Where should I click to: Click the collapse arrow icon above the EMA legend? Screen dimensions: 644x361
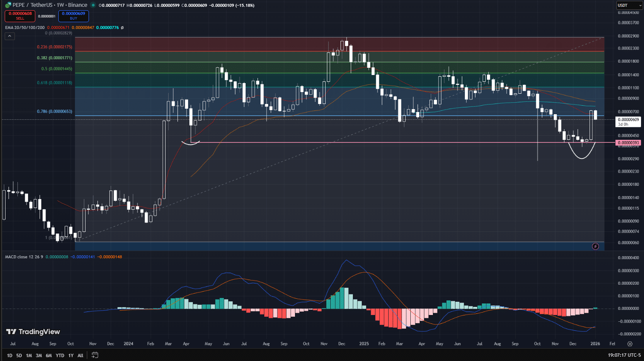tap(9, 36)
